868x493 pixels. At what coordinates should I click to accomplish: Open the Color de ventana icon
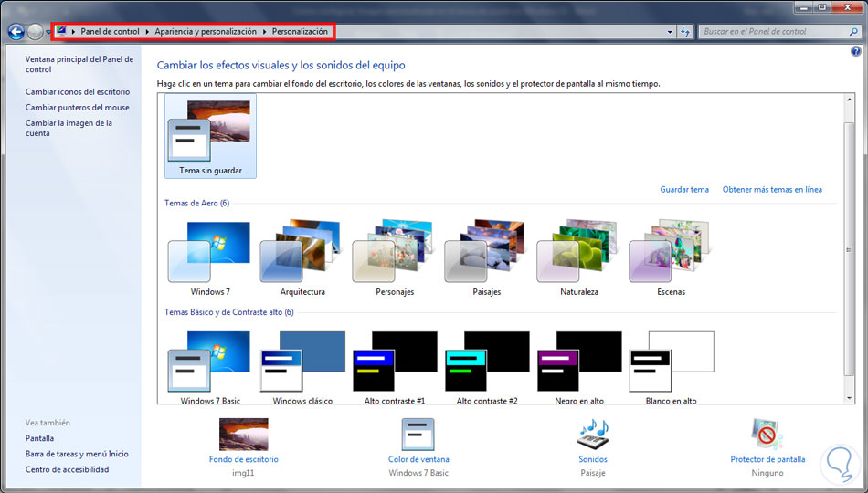point(418,435)
